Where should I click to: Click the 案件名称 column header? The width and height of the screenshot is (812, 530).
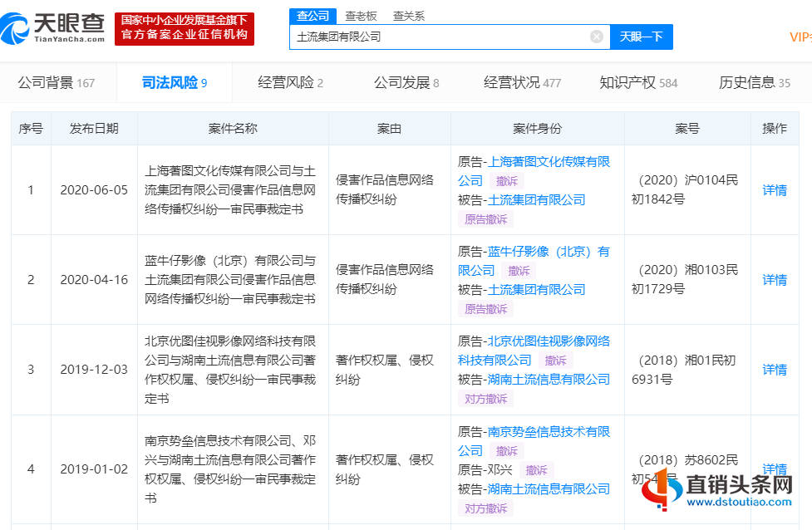coord(233,129)
